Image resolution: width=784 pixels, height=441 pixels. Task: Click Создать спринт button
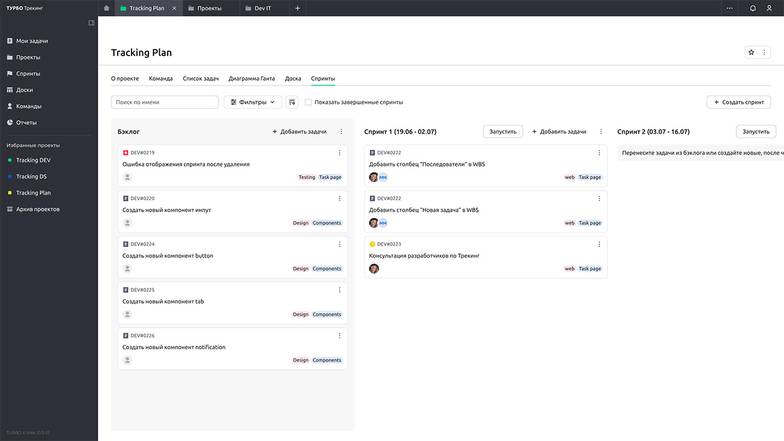pyautogui.click(x=738, y=102)
